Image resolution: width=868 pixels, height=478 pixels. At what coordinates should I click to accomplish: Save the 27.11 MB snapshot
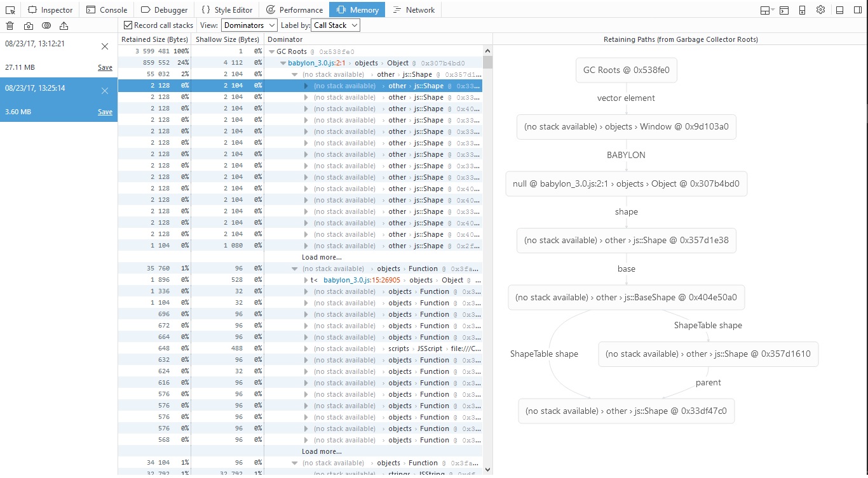tap(105, 67)
